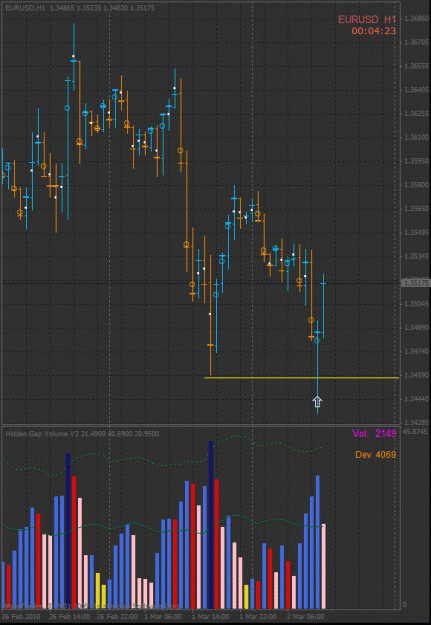Click the 00:04:23 candle countdown timer
This screenshot has width=431, height=625.
374,31
